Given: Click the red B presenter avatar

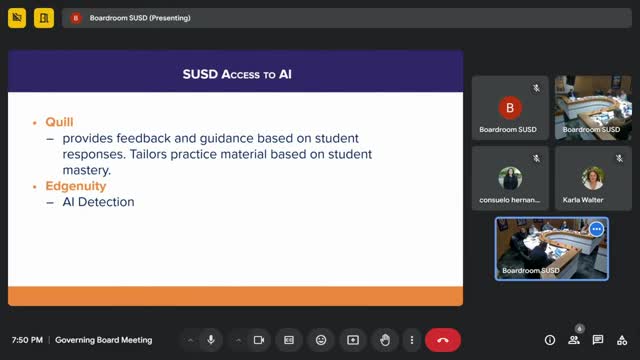Looking at the screenshot, I should [76, 18].
